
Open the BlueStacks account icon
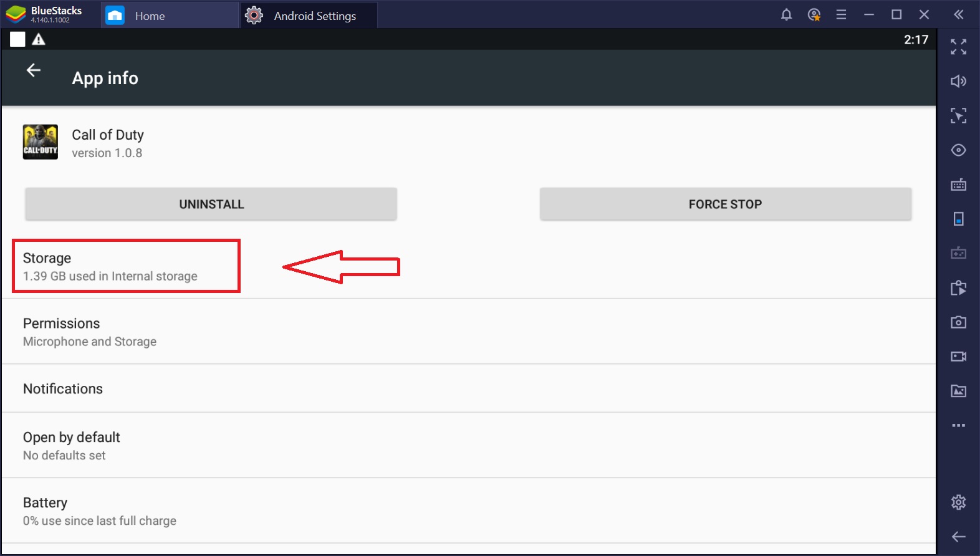point(814,14)
